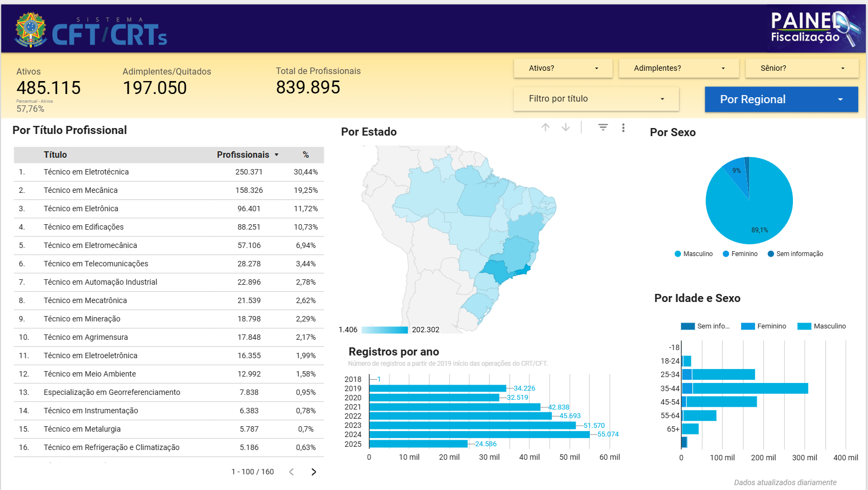This screenshot has height=490, width=868.
Task: Go to next table page arrow
Action: [x=314, y=472]
